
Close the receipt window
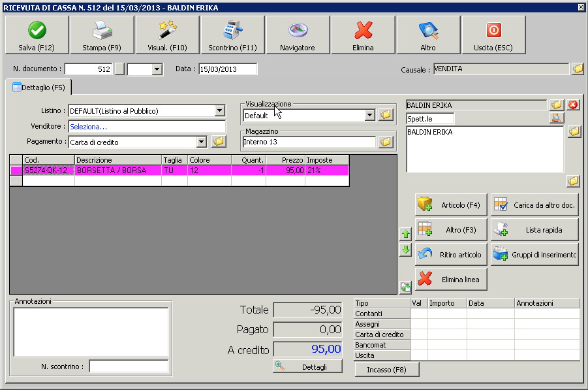pyautogui.click(x=581, y=7)
